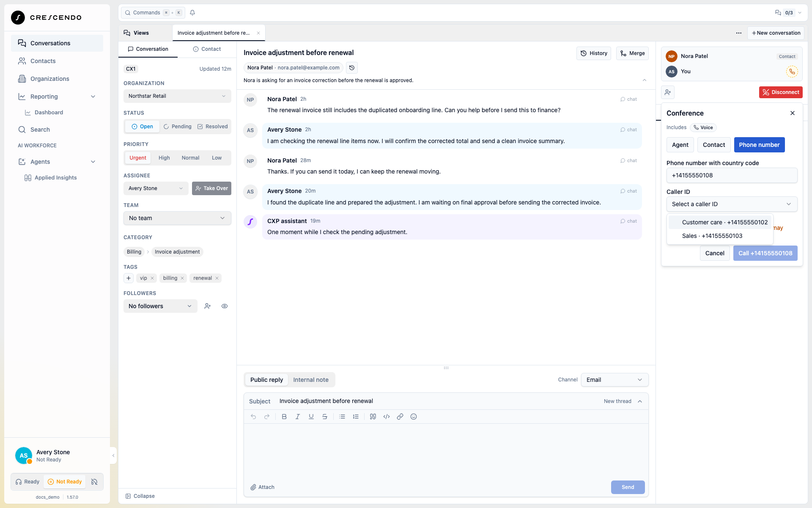The width and height of the screenshot is (812, 508).
Task: Open the conversation History
Action: (x=594, y=53)
